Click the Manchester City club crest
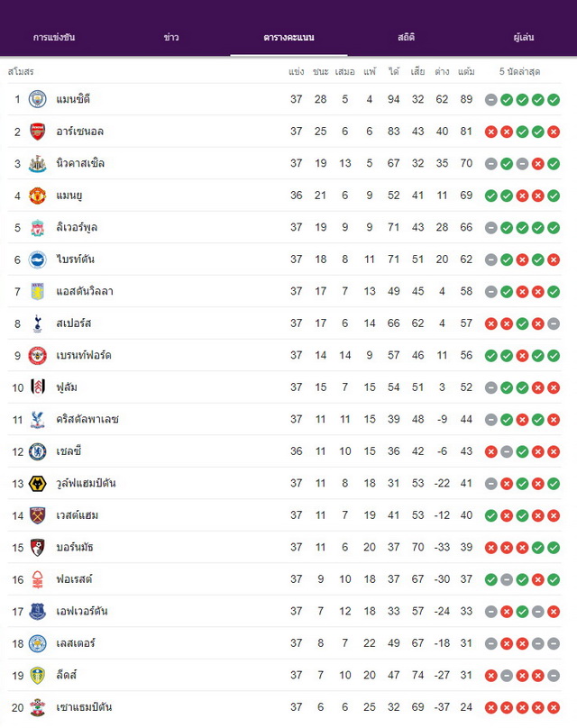Screen dimensions: 577x728 (37, 99)
